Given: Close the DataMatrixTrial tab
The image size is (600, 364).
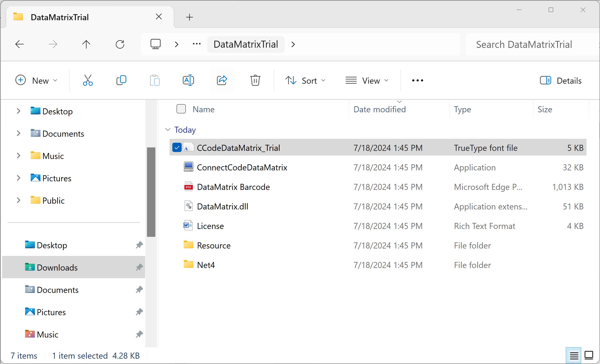Looking at the screenshot, I should pos(159,17).
